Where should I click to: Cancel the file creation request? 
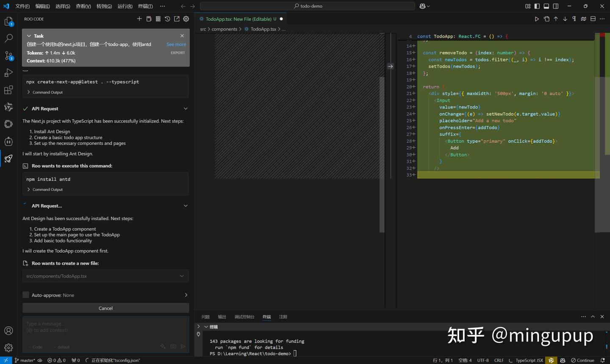coord(105,308)
